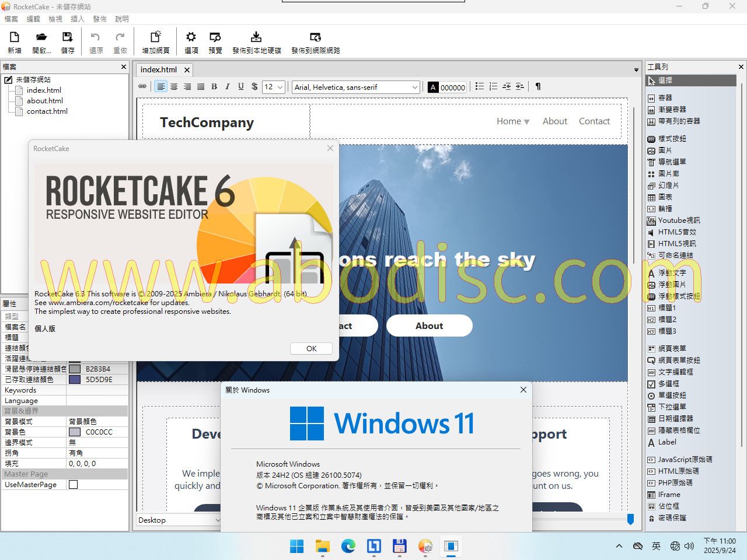Viewport: 747px width, 560px height.
Task: Select the Youtube視訊 element tool
Action: point(679,220)
